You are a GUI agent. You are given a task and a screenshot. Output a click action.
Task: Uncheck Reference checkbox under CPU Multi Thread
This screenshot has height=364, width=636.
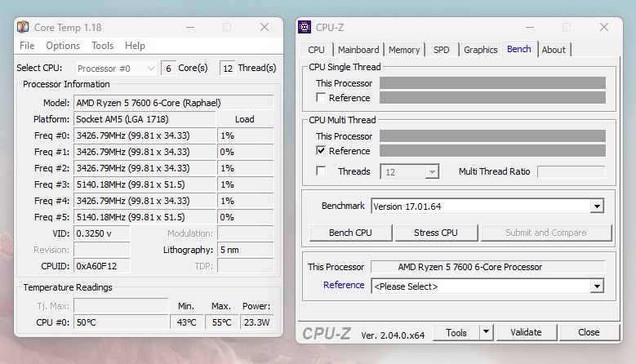coord(321,150)
